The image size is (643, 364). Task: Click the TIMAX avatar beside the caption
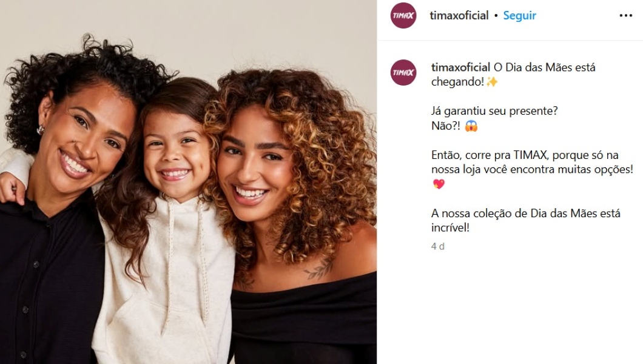tap(403, 73)
